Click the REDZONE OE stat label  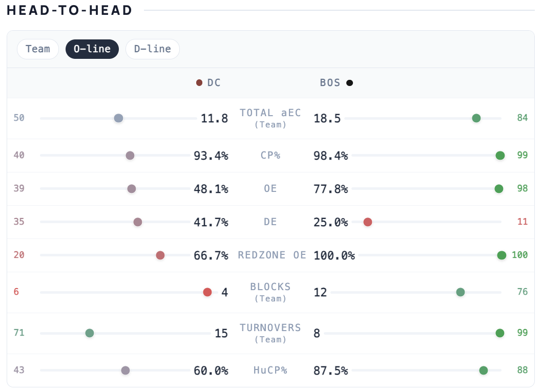pyautogui.click(x=272, y=255)
